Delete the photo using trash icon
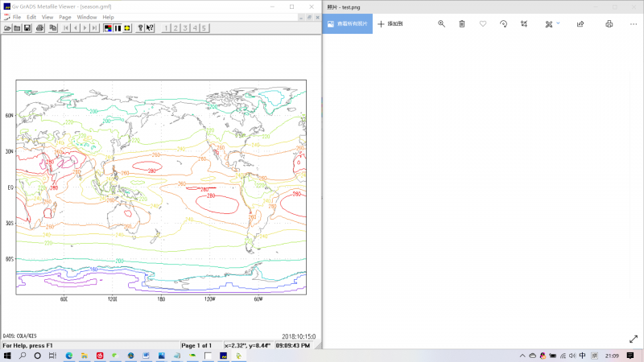The height and width of the screenshot is (362, 644). (x=462, y=24)
